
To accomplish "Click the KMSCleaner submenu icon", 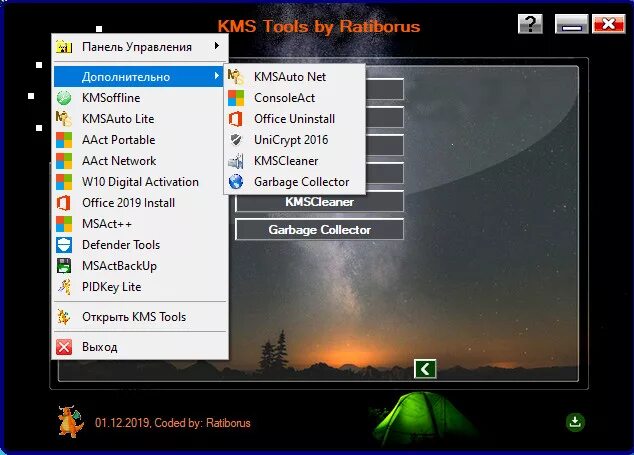I will point(236,161).
